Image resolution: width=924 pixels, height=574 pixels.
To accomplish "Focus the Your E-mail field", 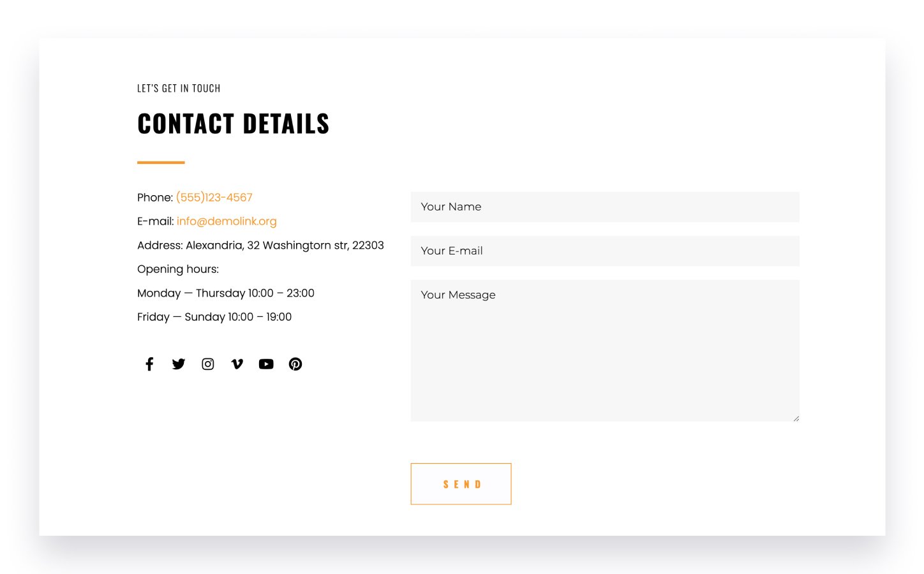I will (605, 251).
